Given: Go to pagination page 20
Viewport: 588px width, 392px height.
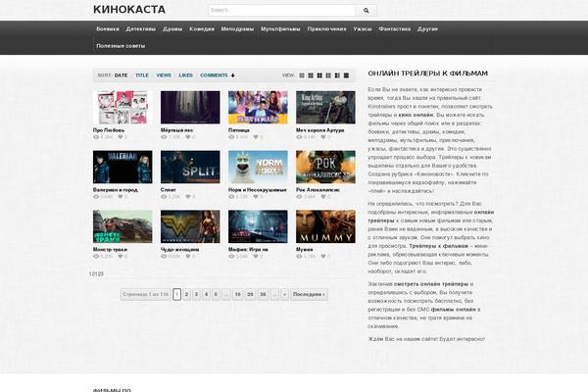Looking at the screenshot, I should 251,294.
